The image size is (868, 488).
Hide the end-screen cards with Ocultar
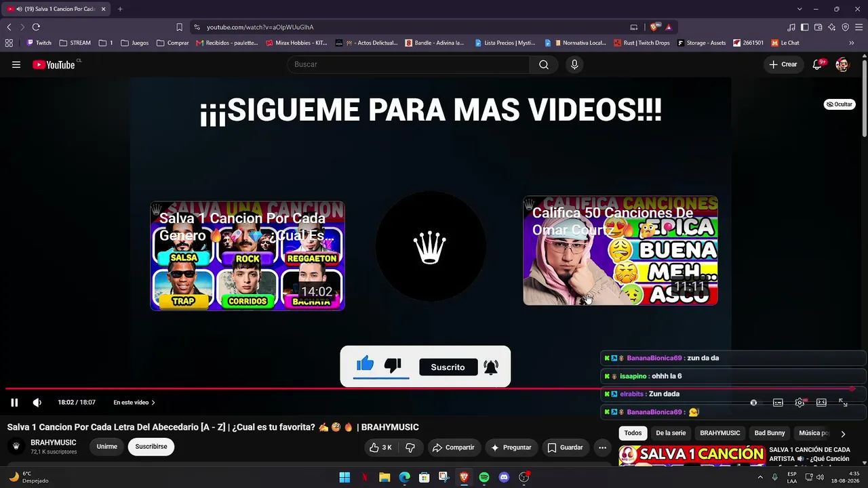(840, 104)
